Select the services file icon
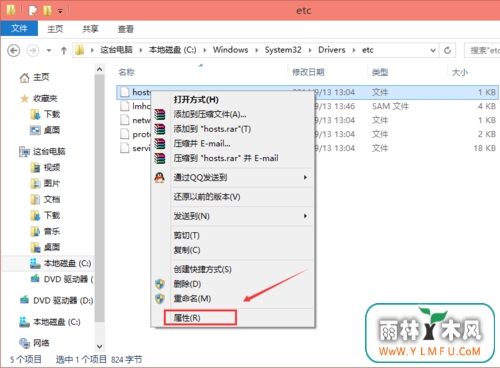This screenshot has width=500, height=368. coord(125,148)
